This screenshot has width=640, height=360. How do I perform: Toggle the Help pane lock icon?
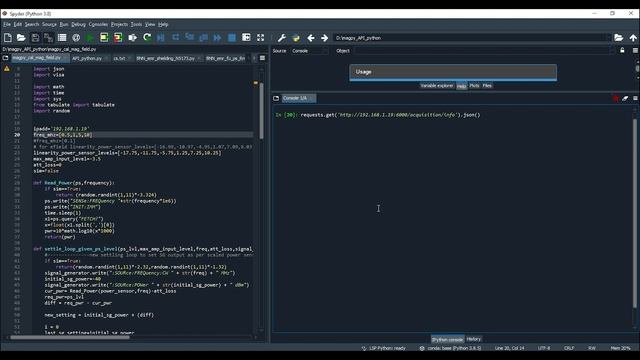[x=622, y=51]
